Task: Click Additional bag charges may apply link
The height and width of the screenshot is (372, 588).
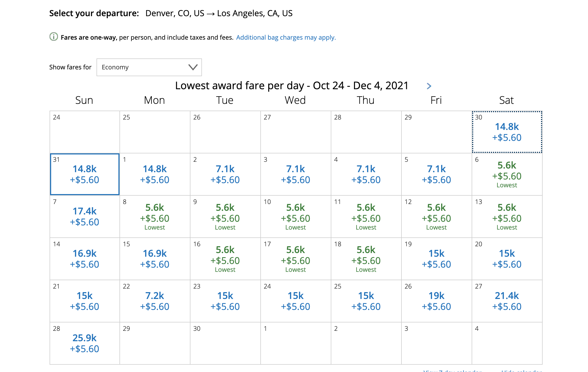Action: [286, 38]
